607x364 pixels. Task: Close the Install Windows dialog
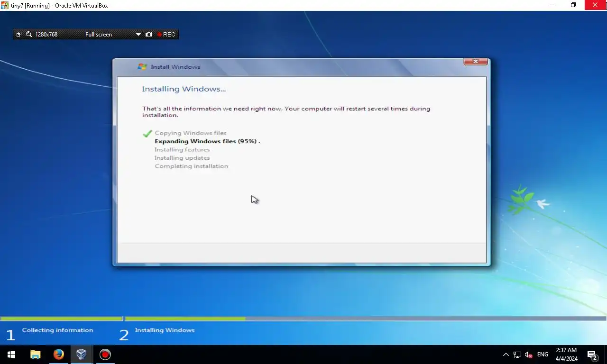tap(475, 62)
